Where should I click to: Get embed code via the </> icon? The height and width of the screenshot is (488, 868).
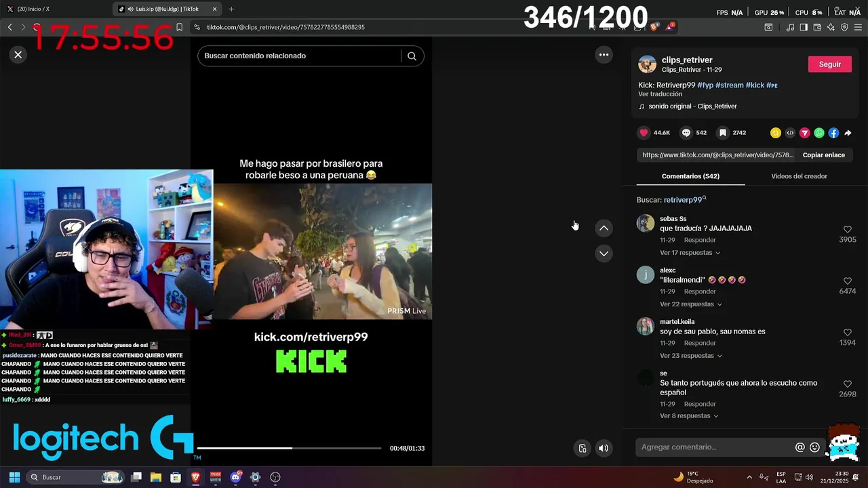pyautogui.click(x=790, y=133)
